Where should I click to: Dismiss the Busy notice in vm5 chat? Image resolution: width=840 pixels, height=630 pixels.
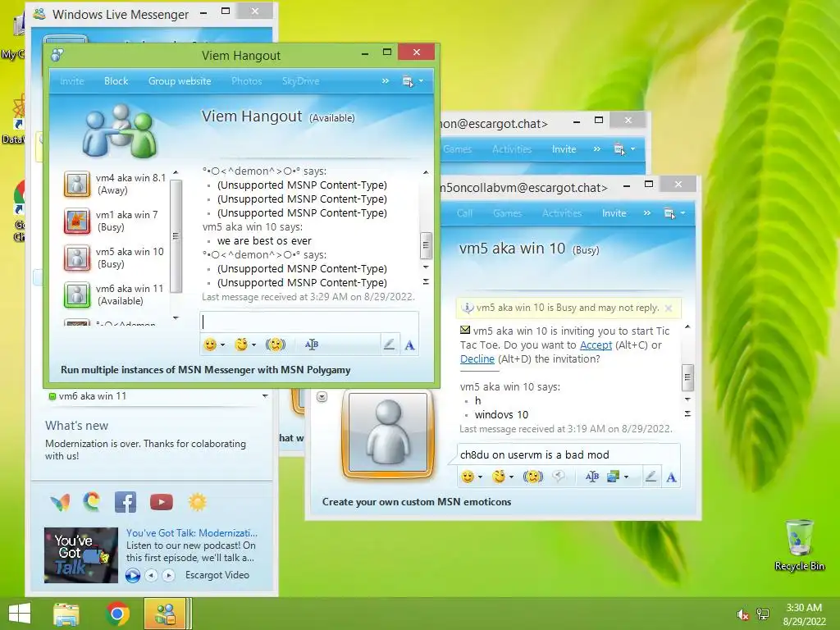669,308
